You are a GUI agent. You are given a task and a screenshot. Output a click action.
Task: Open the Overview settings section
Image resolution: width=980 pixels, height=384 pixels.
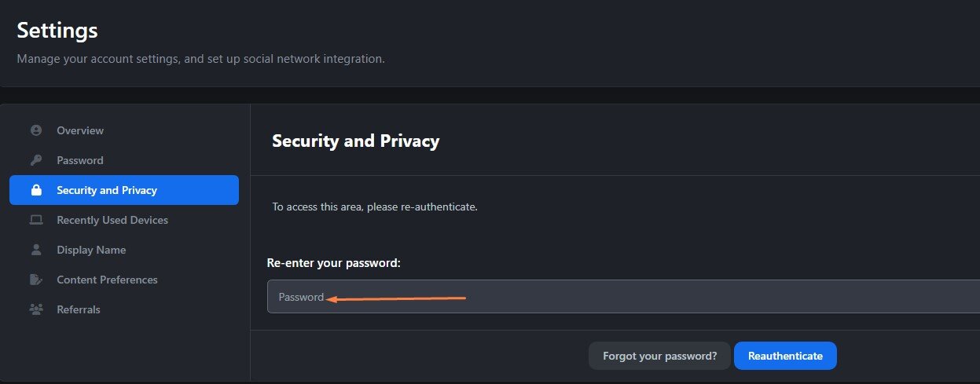coord(124,130)
